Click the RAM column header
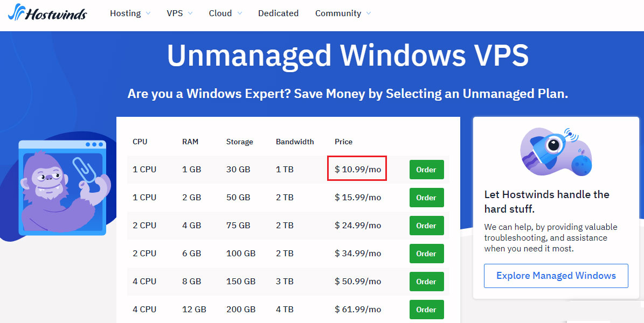The width and height of the screenshot is (644, 323). pos(190,142)
